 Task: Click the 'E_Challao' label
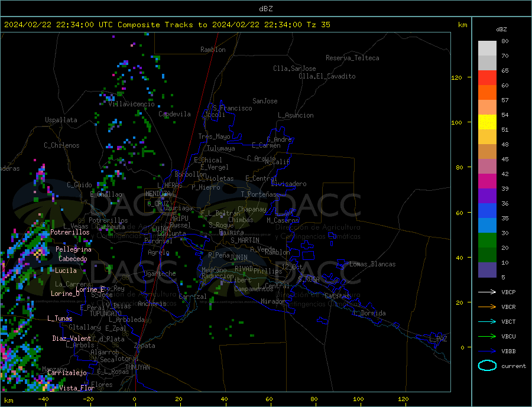point(106,195)
